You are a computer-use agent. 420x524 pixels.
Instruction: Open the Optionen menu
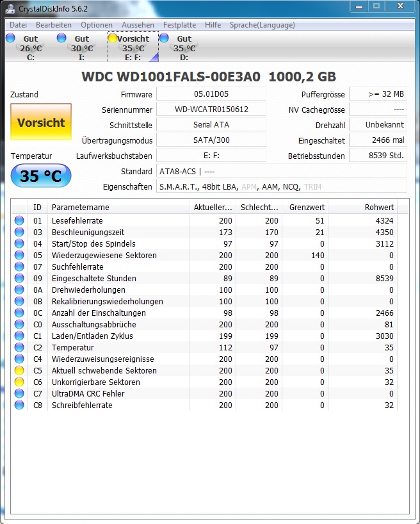click(x=97, y=25)
